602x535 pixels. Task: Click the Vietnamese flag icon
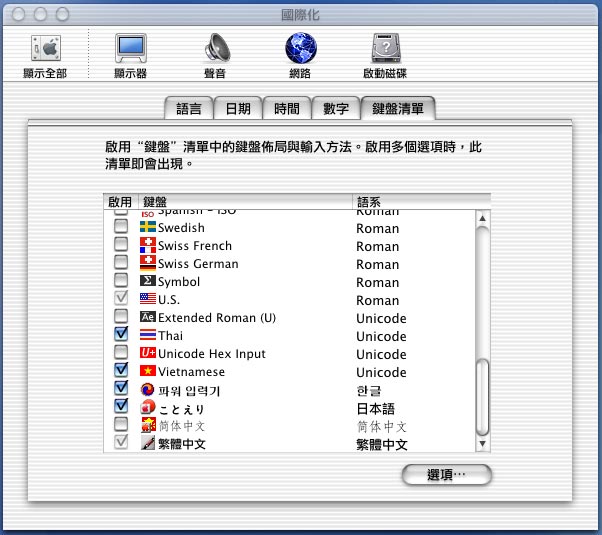(x=148, y=372)
